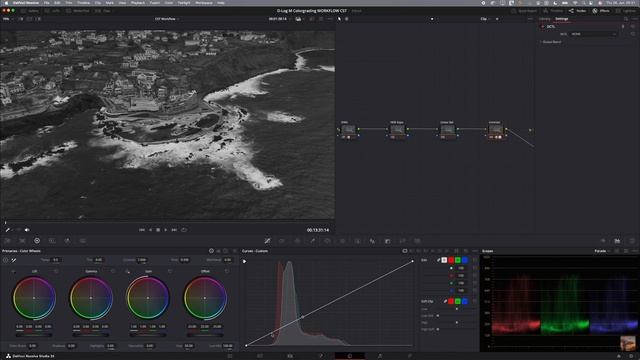Open the 3D stereoscopic palette
Viewport: 640px width, 360px height.
click(417, 241)
